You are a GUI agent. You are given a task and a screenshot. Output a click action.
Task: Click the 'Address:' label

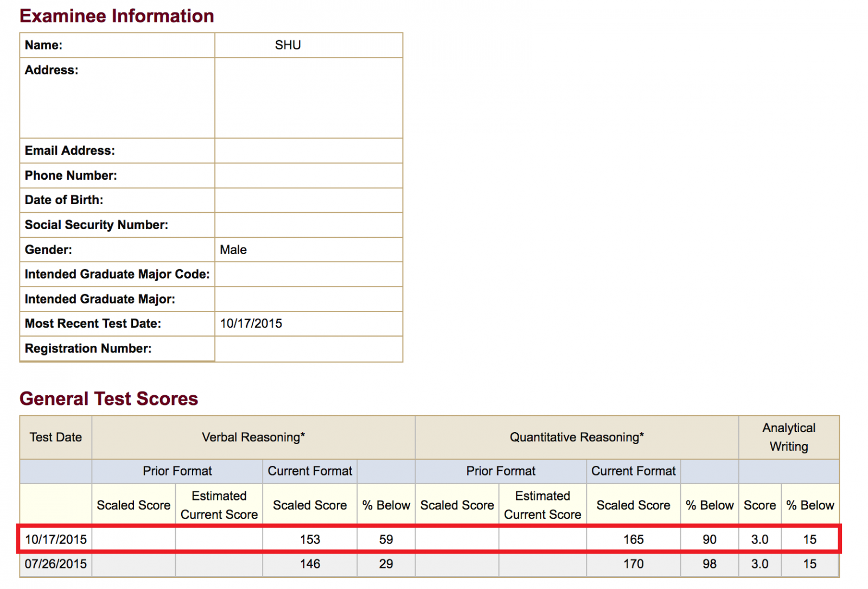tap(52, 70)
